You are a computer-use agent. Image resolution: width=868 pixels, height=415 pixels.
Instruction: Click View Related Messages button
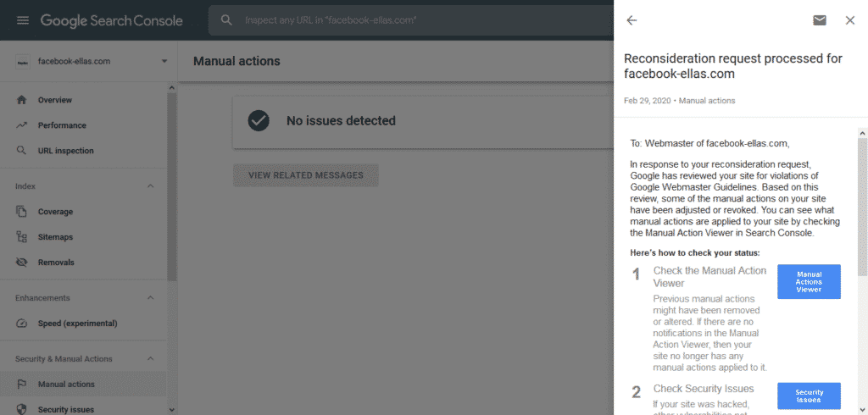(305, 175)
